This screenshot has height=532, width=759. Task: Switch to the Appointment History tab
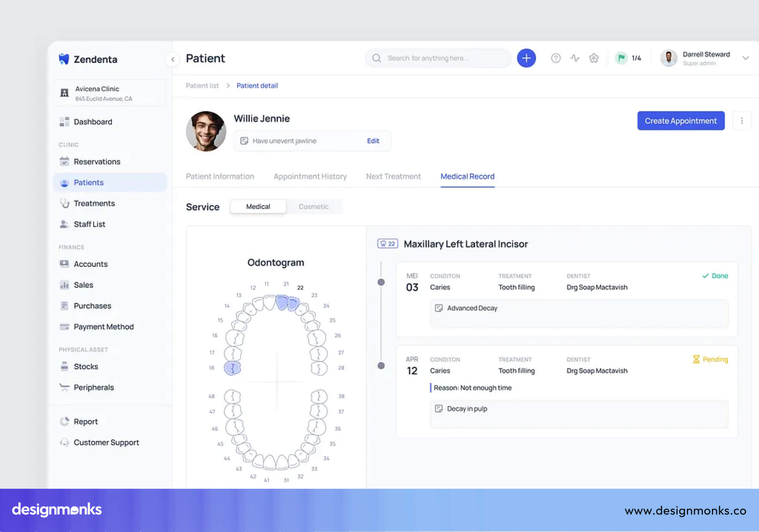pyautogui.click(x=310, y=176)
